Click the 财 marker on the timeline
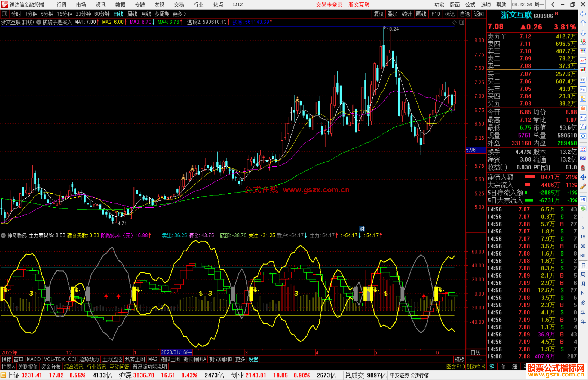 point(362,229)
